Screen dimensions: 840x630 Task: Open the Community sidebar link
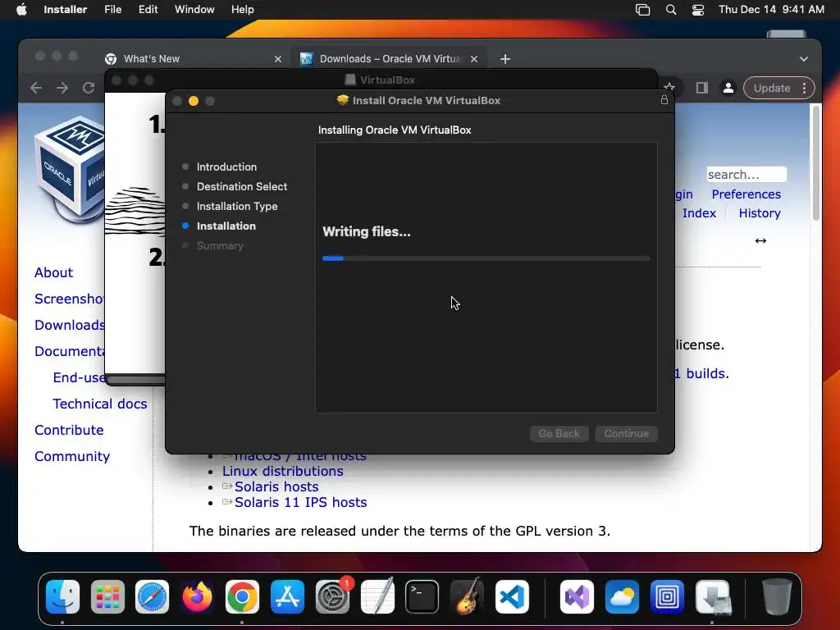pos(72,456)
